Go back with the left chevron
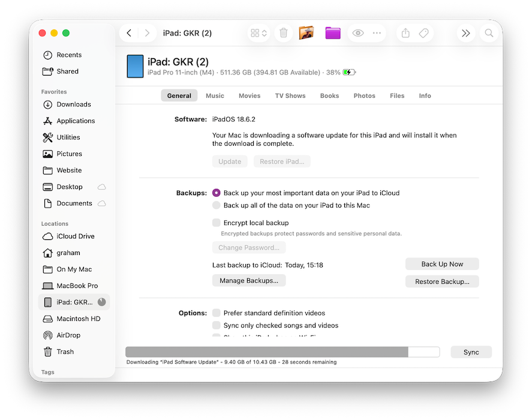 pos(129,34)
